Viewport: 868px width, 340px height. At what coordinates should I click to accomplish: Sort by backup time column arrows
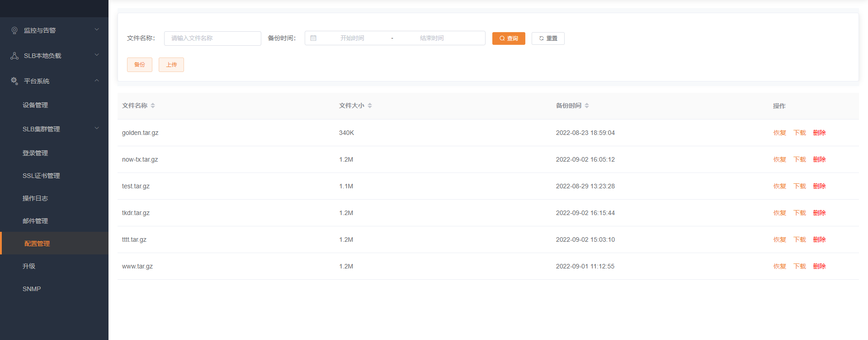tap(587, 105)
